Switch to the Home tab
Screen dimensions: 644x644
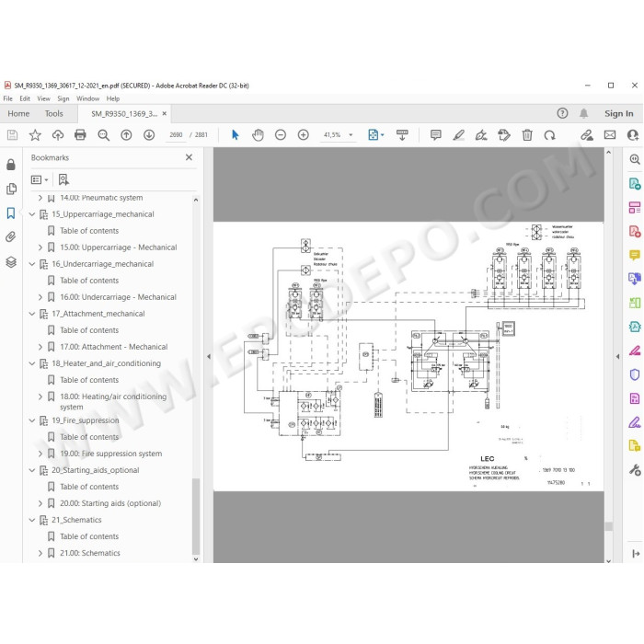point(18,113)
